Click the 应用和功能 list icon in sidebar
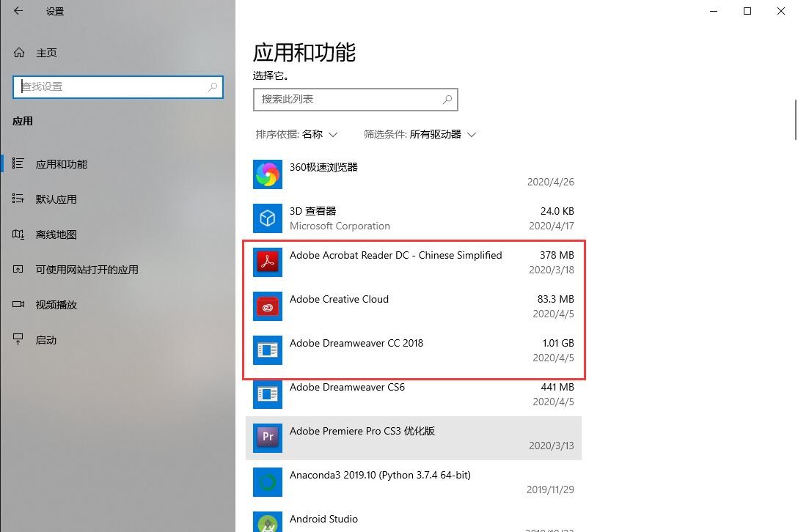The height and width of the screenshot is (532, 798). pyautogui.click(x=18, y=163)
